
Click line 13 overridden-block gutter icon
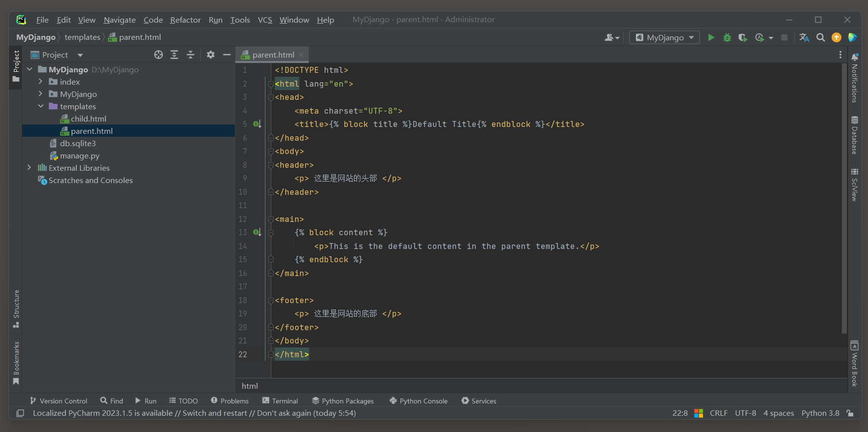tap(257, 232)
